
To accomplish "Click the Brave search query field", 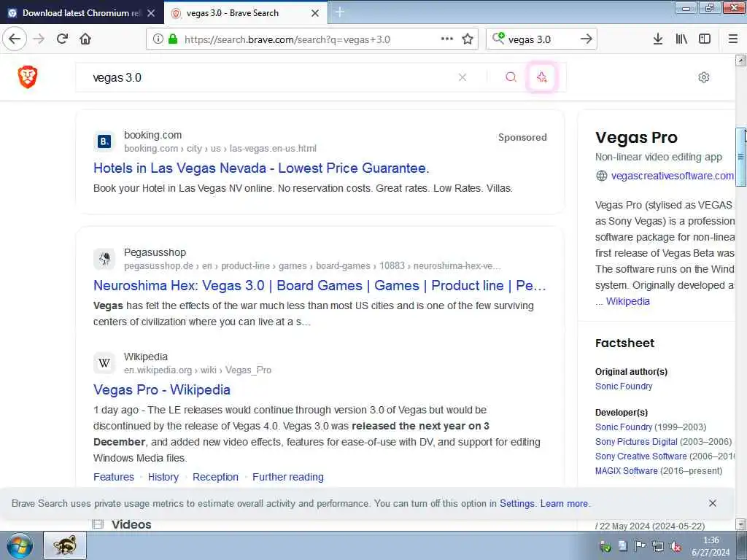I will 271,77.
